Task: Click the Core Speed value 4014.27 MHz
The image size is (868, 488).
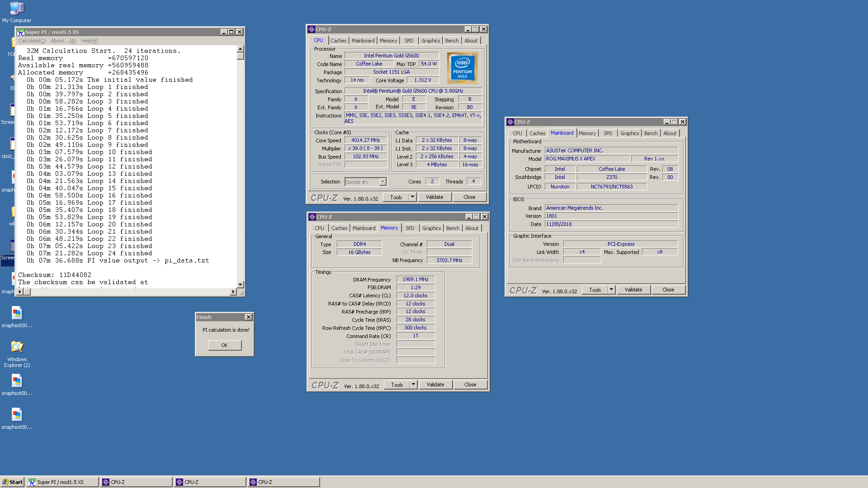Action: tap(366, 140)
